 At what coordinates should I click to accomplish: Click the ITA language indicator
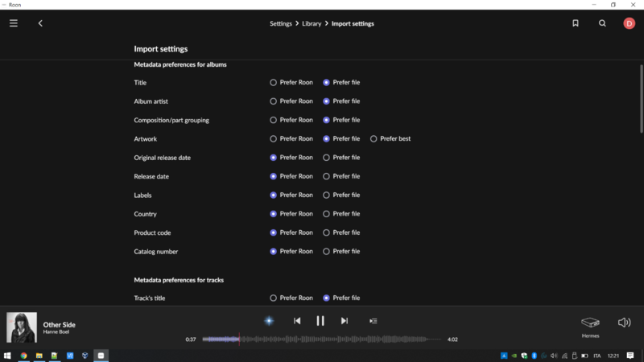coord(597,356)
